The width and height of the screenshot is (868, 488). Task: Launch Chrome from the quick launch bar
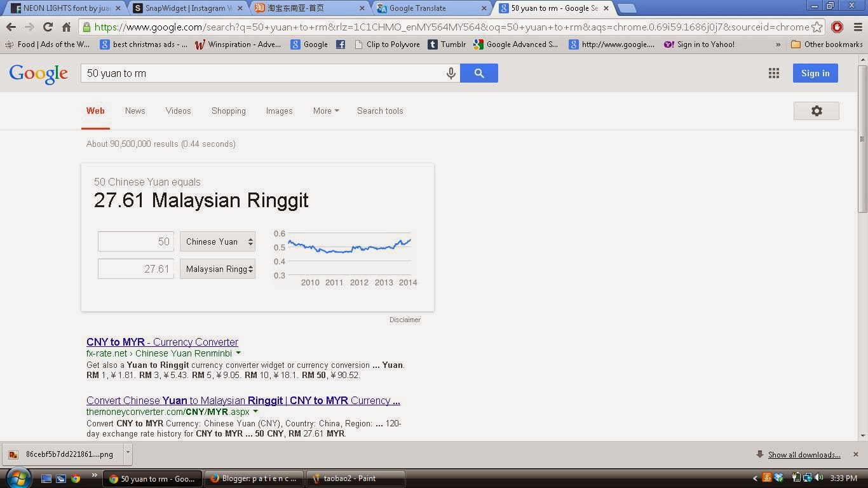[x=76, y=478]
